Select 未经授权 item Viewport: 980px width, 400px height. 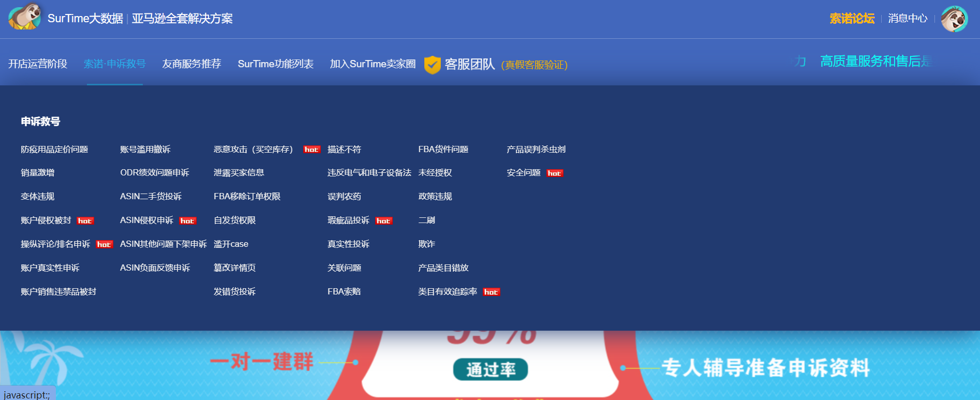click(435, 173)
